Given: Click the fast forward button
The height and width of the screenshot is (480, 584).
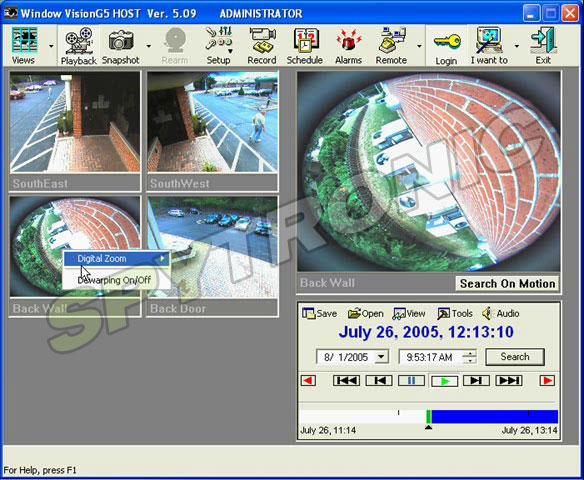Looking at the screenshot, I should pyautogui.click(x=509, y=381).
